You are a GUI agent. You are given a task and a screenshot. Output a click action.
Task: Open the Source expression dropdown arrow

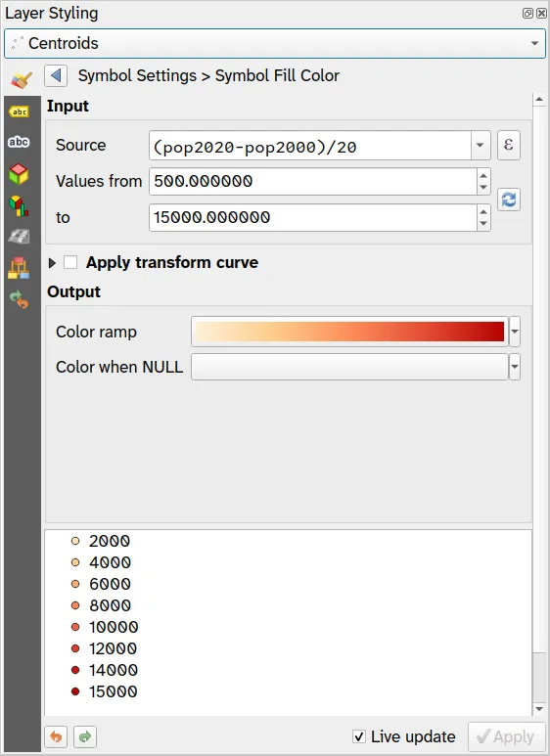click(x=481, y=145)
